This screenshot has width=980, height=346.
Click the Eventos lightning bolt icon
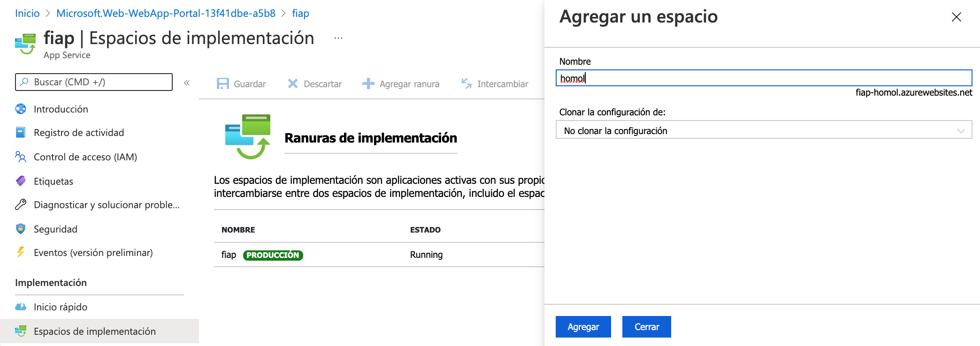pos(21,252)
